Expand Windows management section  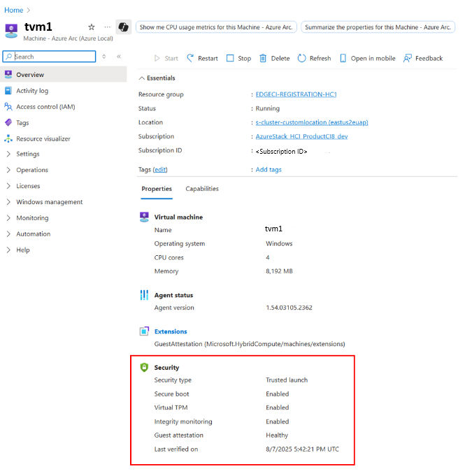(49, 202)
